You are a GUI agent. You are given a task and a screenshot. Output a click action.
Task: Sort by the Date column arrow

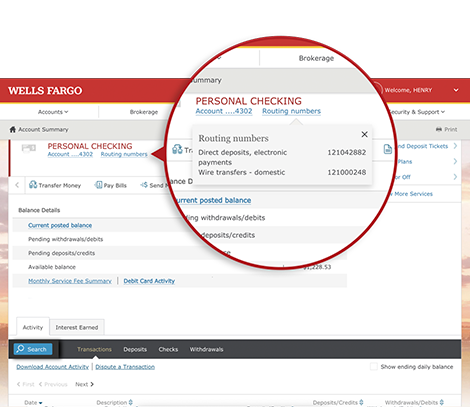click(x=41, y=403)
